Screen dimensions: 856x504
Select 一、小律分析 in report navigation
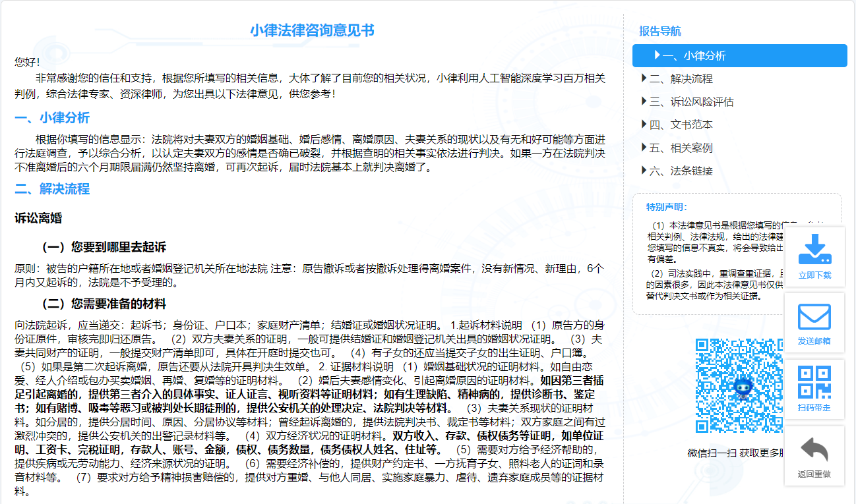click(739, 55)
